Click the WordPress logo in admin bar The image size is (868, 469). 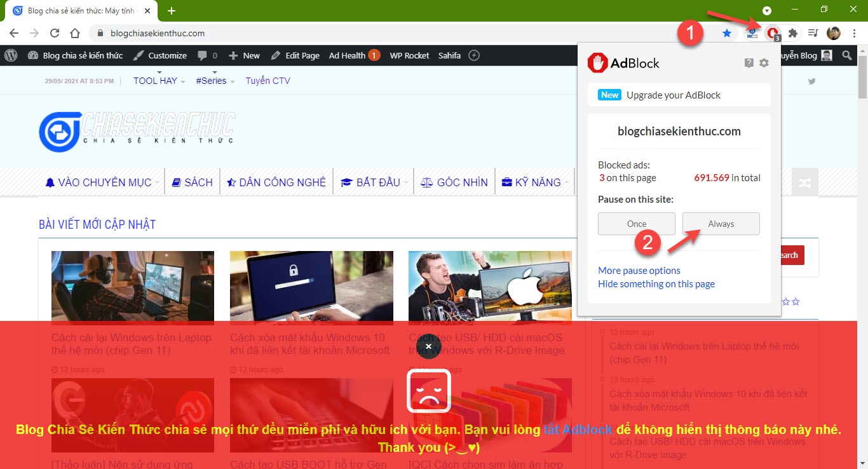[11, 55]
